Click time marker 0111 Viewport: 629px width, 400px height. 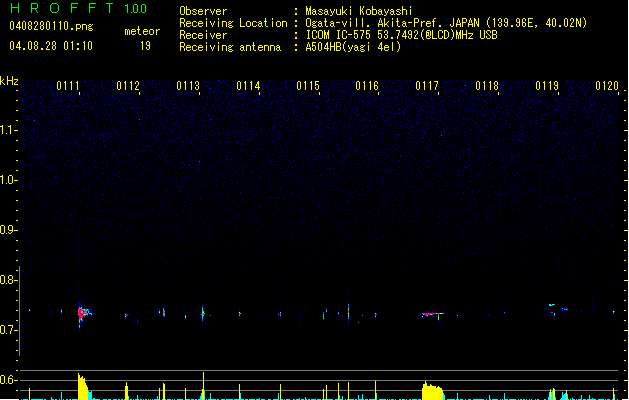pos(68,86)
